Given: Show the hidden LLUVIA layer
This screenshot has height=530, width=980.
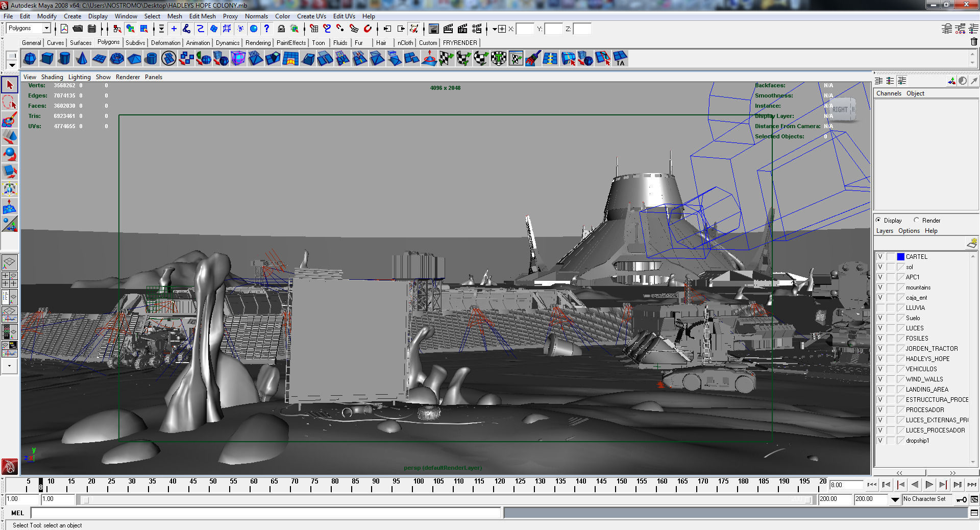Looking at the screenshot, I should click(880, 308).
